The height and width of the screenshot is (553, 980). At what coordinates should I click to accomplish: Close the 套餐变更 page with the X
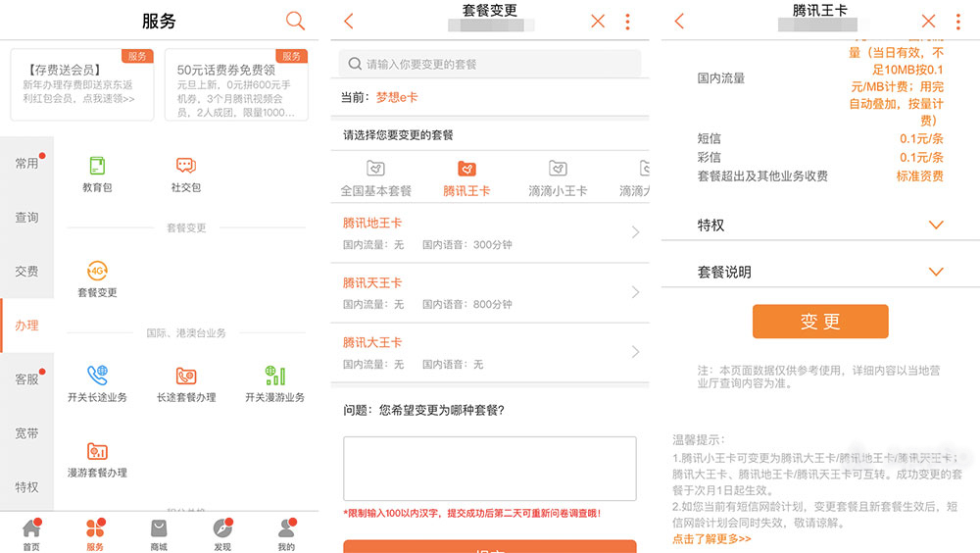coord(598,22)
